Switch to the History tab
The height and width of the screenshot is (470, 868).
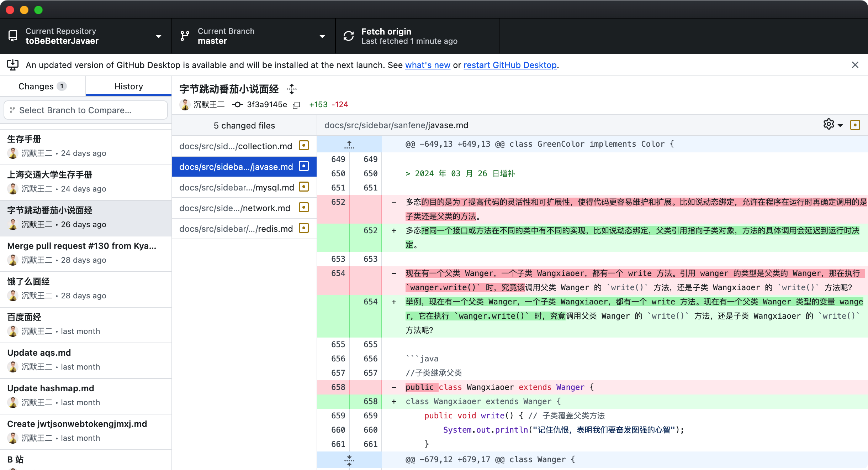click(x=128, y=86)
